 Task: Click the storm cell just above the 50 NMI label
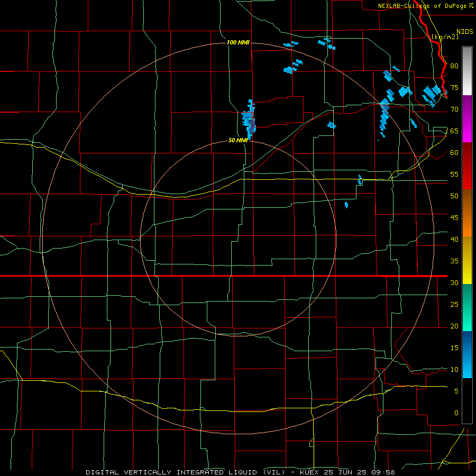(249, 119)
